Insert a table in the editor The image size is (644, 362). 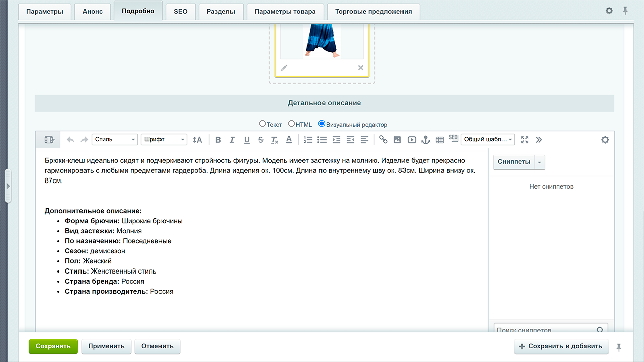(440, 140)
